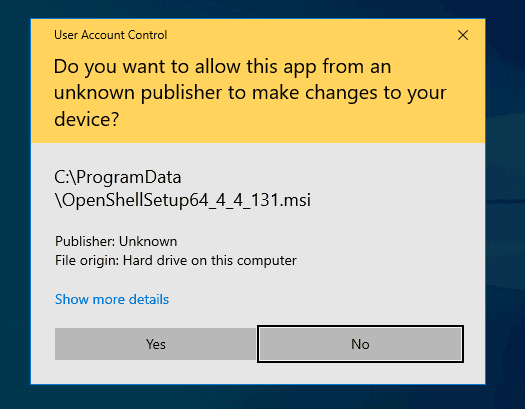525x409 pixels.
Task: Click gray margin beneath the Yes button
Action: [x=156, y=372]
